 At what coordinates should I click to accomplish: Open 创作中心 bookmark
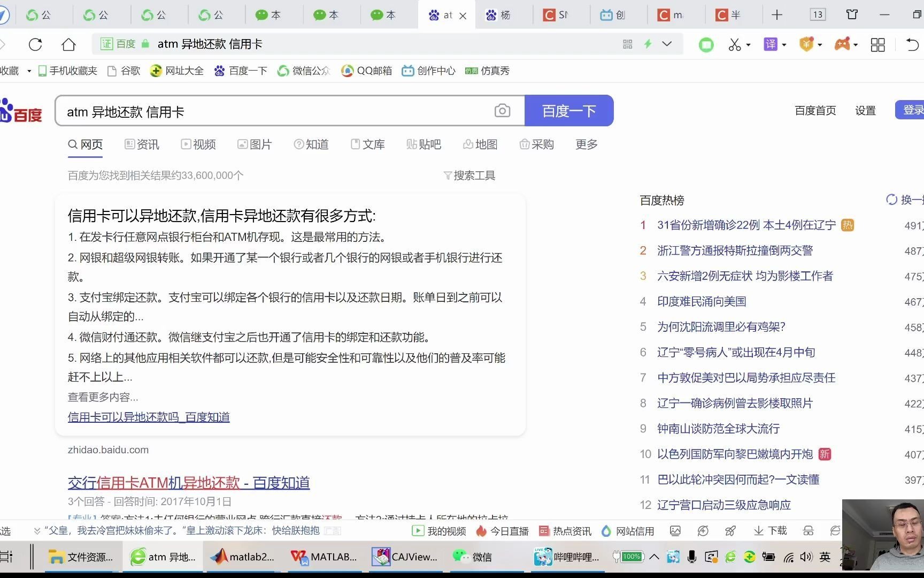point(429,71)
